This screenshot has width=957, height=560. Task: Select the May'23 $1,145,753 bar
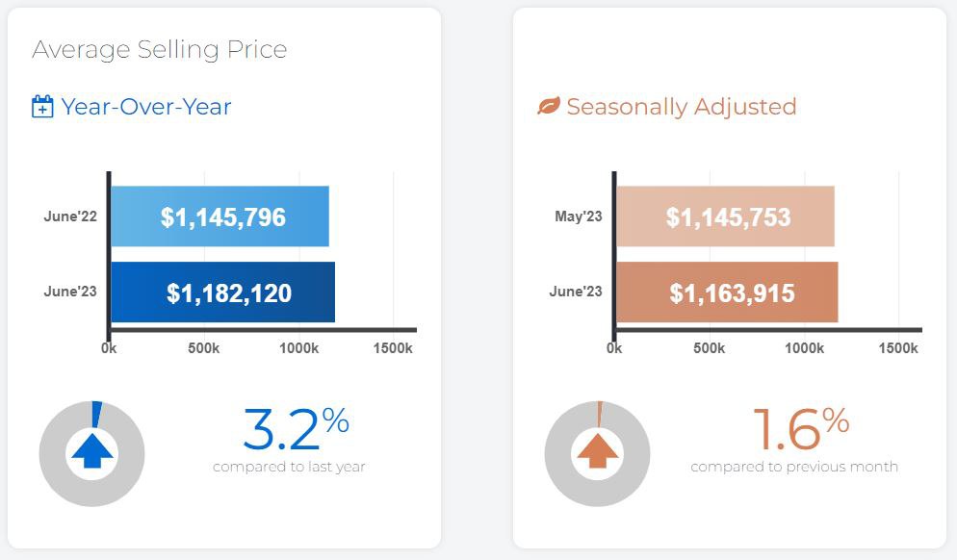[x=726, y=216]
